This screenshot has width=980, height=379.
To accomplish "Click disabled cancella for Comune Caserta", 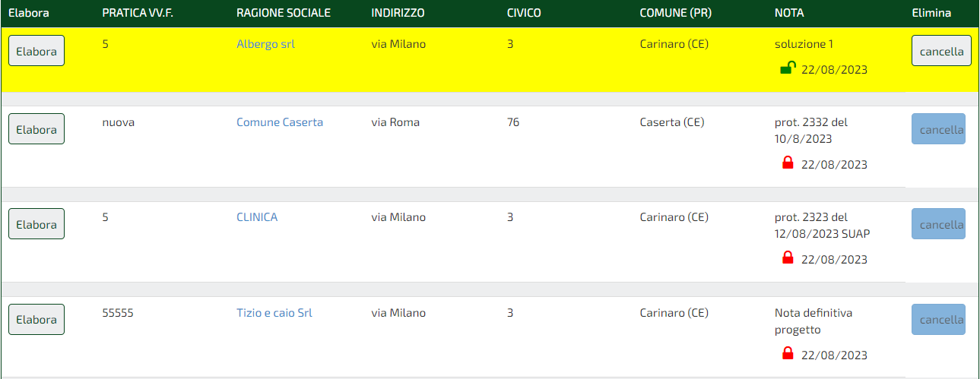I will tap(938, 129).
